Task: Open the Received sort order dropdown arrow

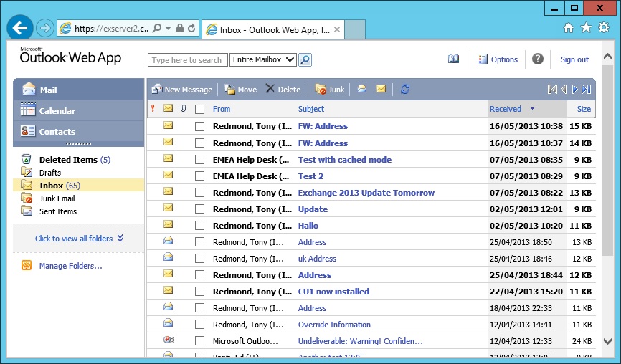Action: (532, 109)
